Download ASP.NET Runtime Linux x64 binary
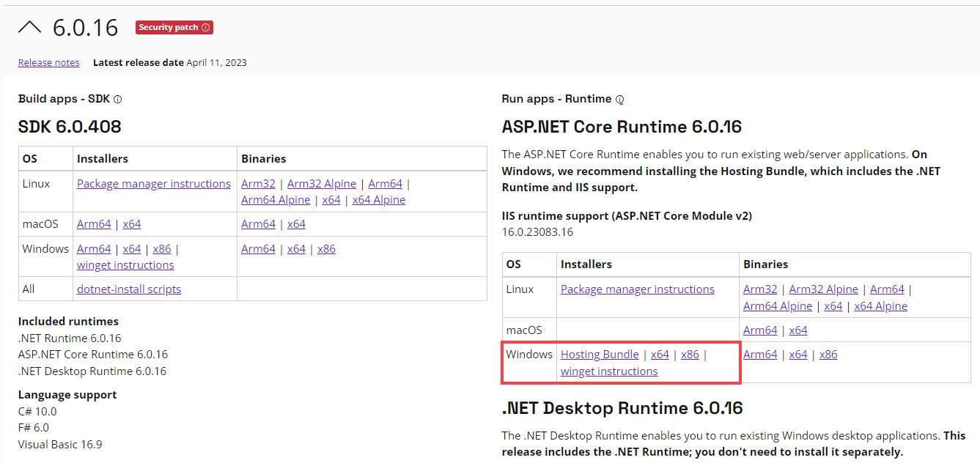This screenshot has height=463, width=980. pos(833,306)
